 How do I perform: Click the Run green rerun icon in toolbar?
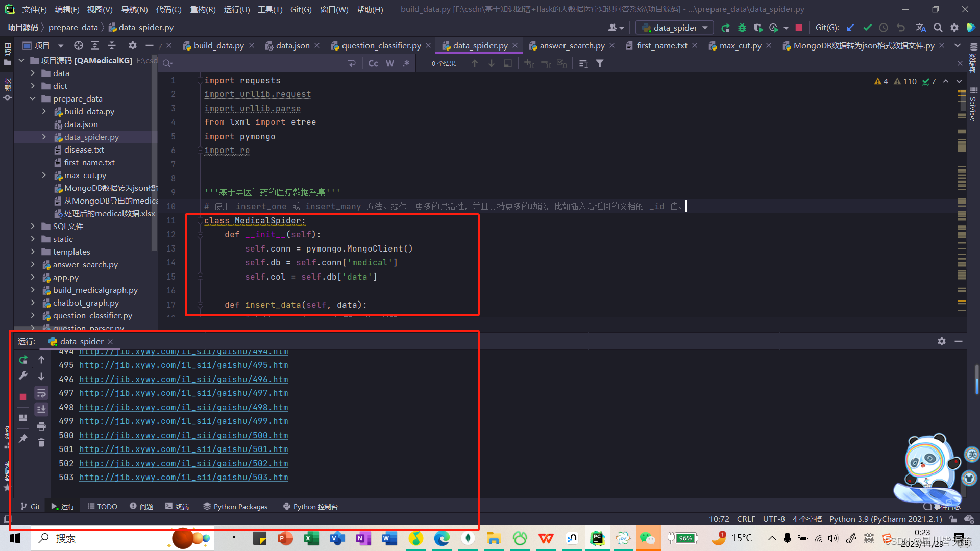(725, 28)
